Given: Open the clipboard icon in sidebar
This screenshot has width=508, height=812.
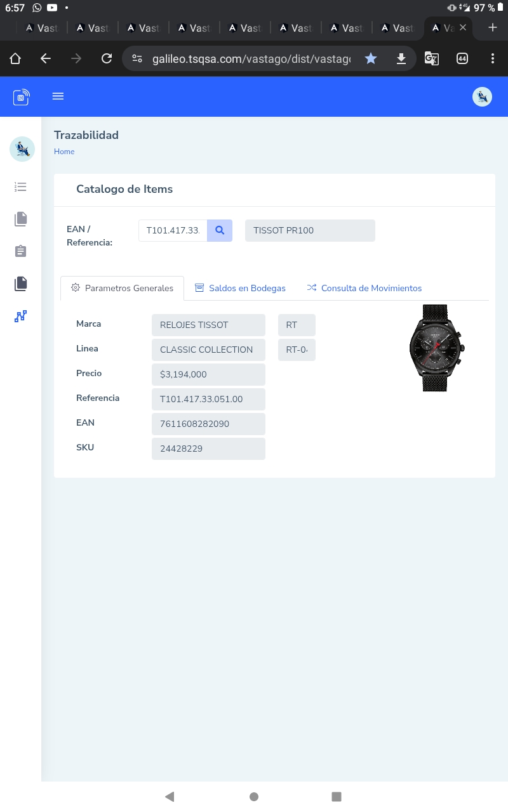Looking at the screenshot, I should (21, 251).
